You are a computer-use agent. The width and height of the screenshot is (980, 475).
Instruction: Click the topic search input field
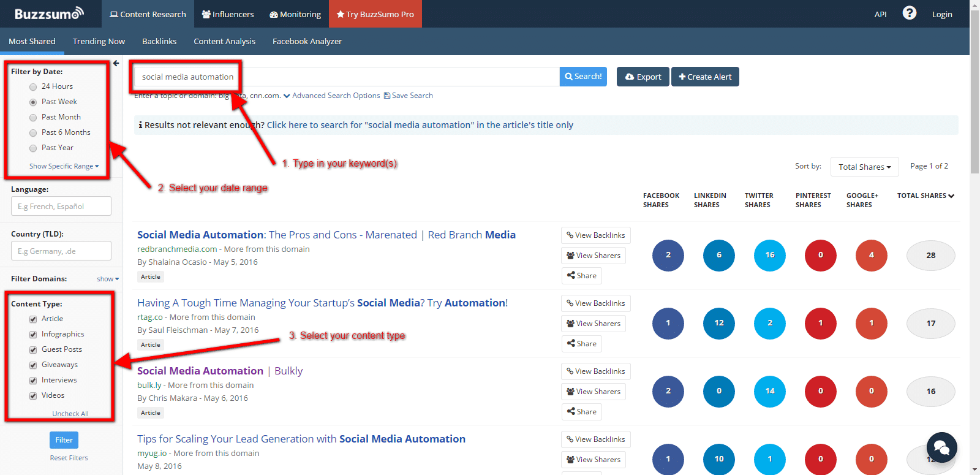tap(347, 77)
